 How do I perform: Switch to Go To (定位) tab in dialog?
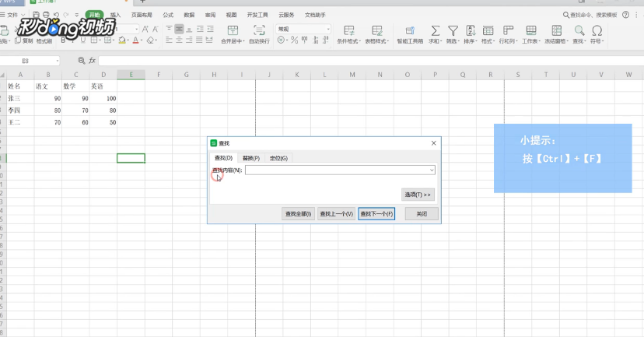pyautogui.click(x=278, y=158)
